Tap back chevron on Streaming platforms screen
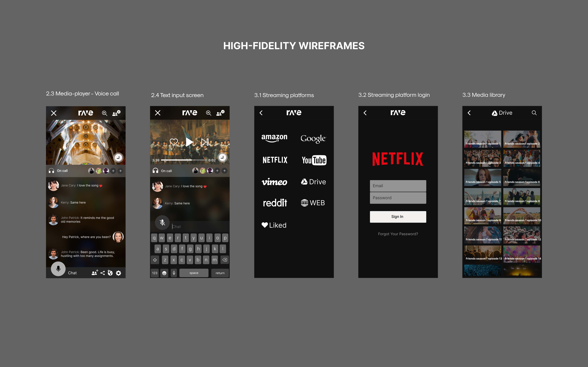Viewport: 588px width, 367px height. pyautogui.click(x=261, y=113)
